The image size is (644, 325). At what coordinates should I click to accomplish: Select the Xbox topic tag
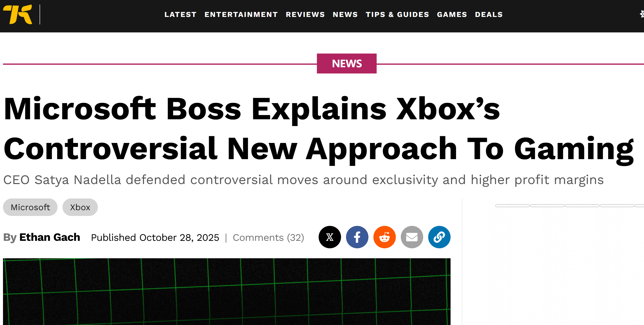pos(80,207)
